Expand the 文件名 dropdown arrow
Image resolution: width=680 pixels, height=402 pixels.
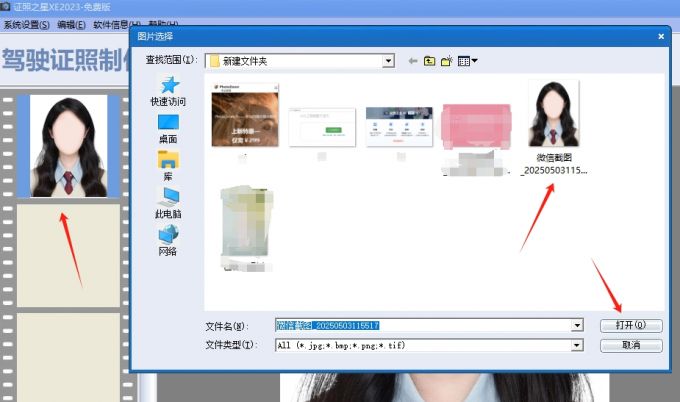(x=577, y=325)
